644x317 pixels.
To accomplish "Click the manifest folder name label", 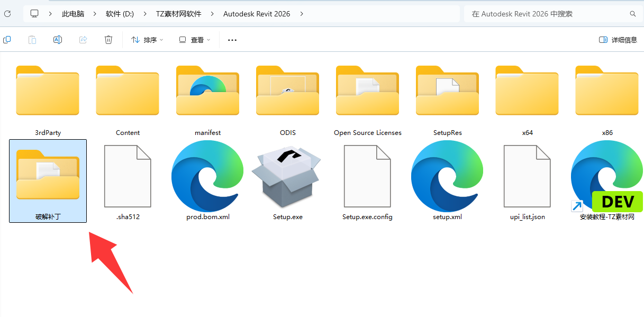I will click(207, 133).
